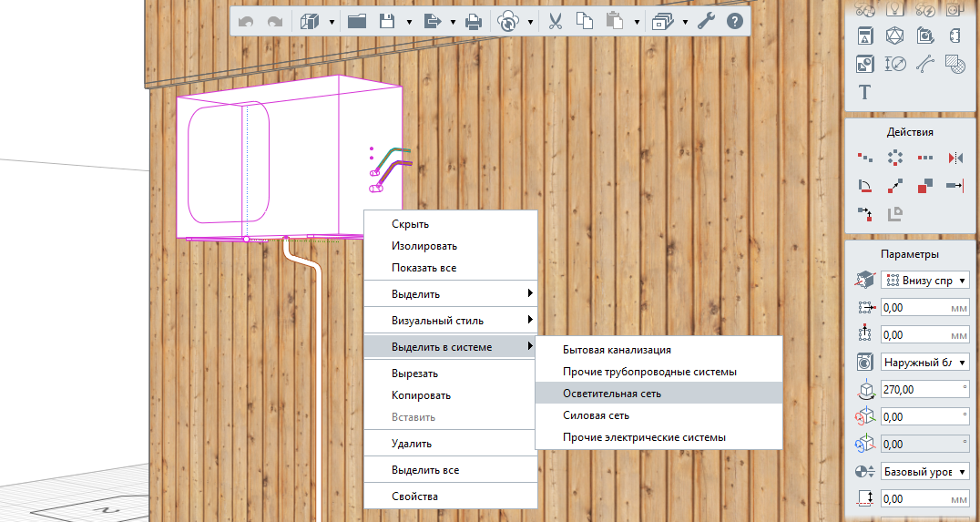Click the undo arrow in the top toolbar
This screenshot has width=980, height=522.
[x=246, y=22]
